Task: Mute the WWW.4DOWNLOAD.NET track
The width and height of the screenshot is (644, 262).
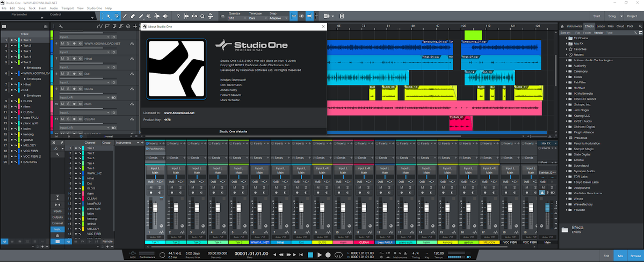Action: click(62, 43)
